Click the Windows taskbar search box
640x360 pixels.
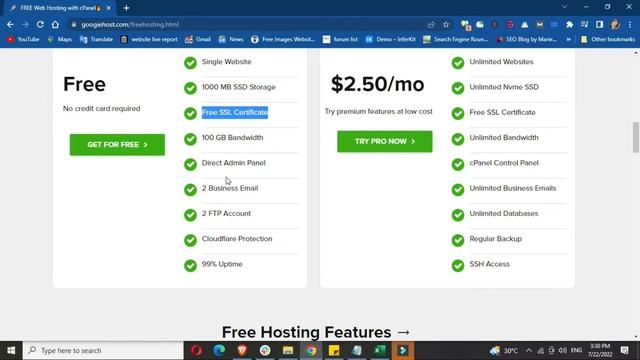coord(103,350)
